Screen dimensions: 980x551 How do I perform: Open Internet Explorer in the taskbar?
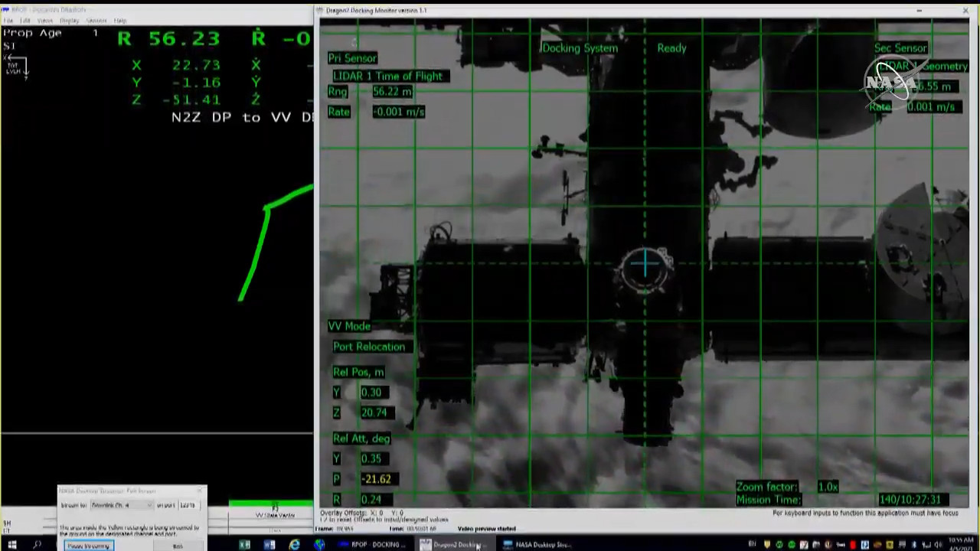(295, 545)
